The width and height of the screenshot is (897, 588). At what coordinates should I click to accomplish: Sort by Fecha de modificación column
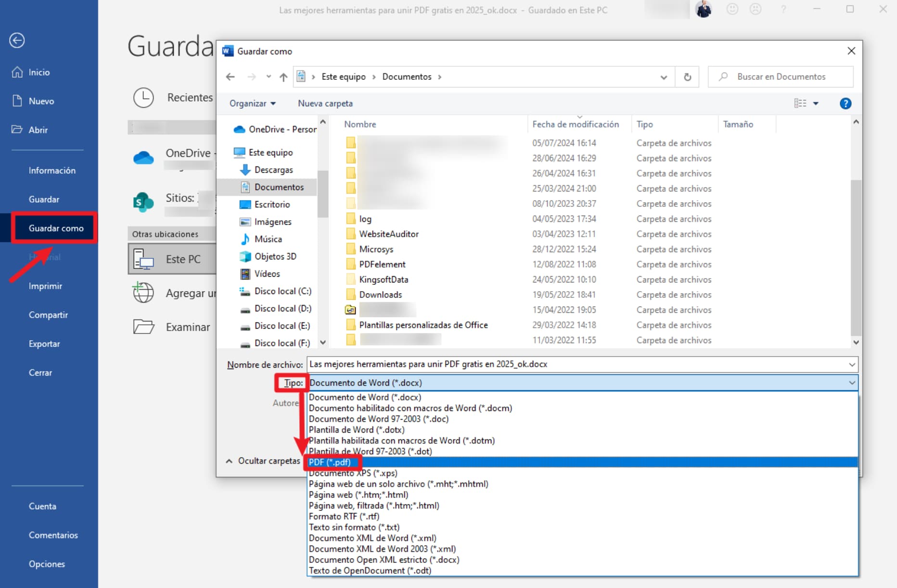click(x=576, y=124)
